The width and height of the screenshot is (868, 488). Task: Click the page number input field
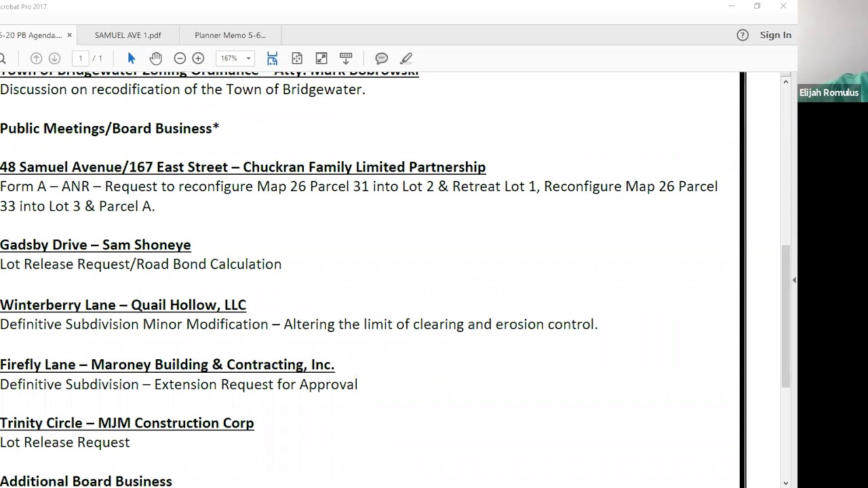pyautogui.click(x=81, y=58)
